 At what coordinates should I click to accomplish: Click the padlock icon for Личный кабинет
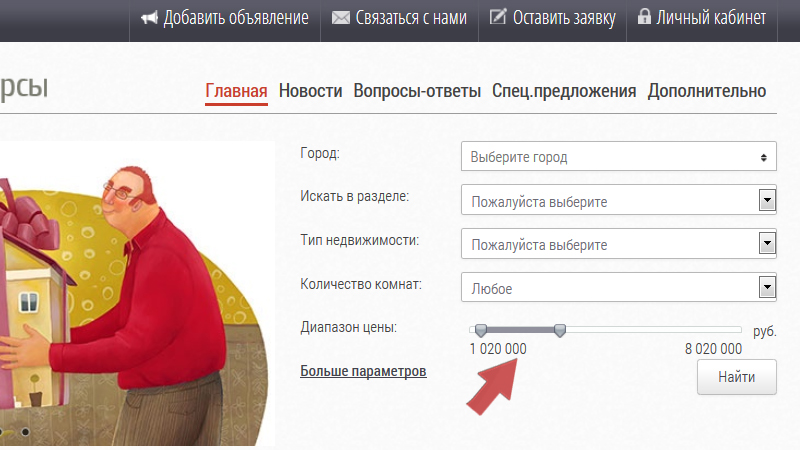(x=644, y=16)
